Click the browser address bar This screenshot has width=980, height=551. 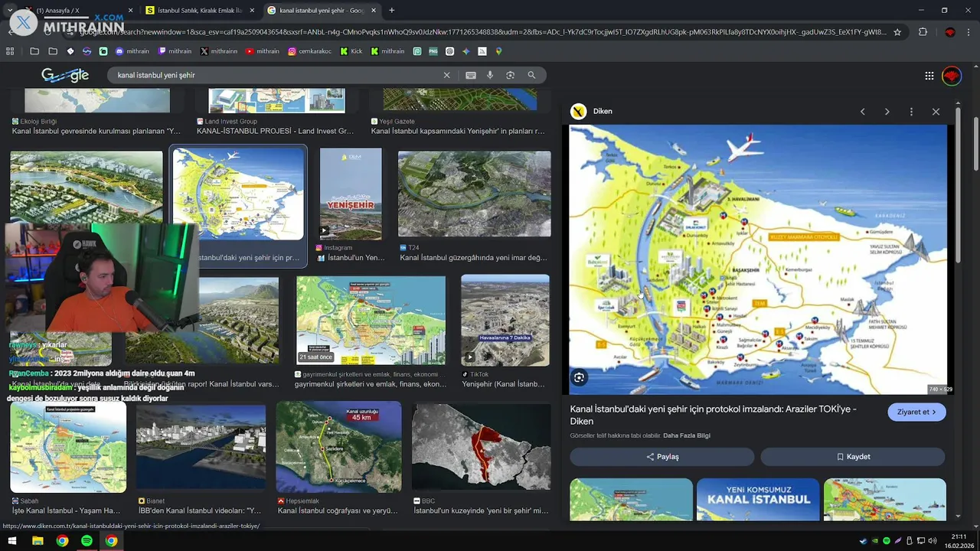(482, 32)
